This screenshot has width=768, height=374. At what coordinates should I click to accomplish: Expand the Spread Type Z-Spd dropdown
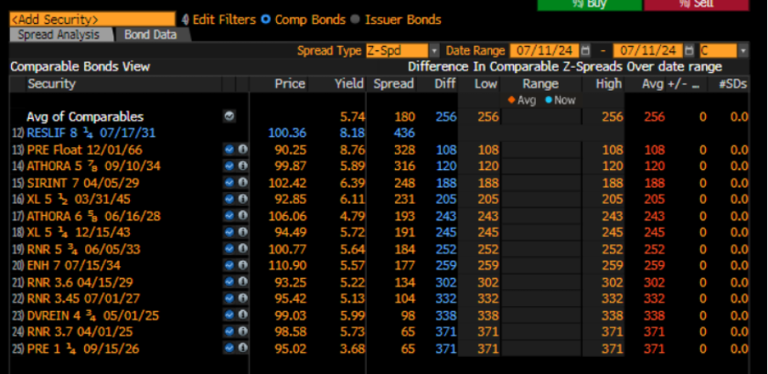[x=434, y=50]
